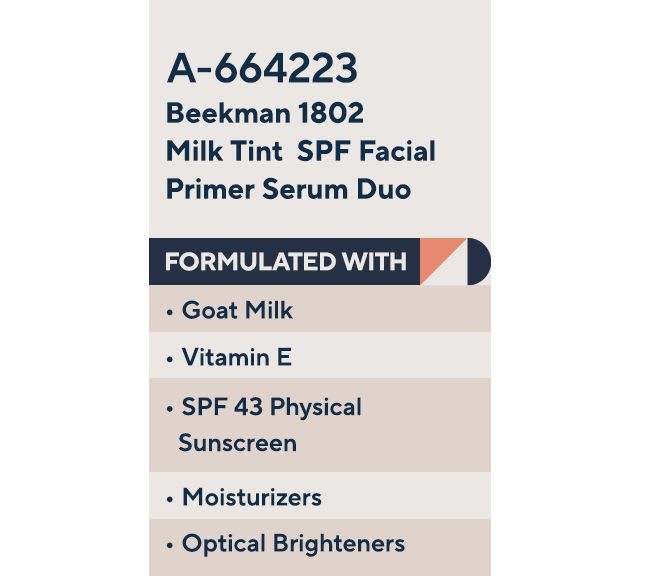Click the Primer Serum Duo text line
Image resolution: width=647 pixels, height=576 pixels.
pos(288,189)
